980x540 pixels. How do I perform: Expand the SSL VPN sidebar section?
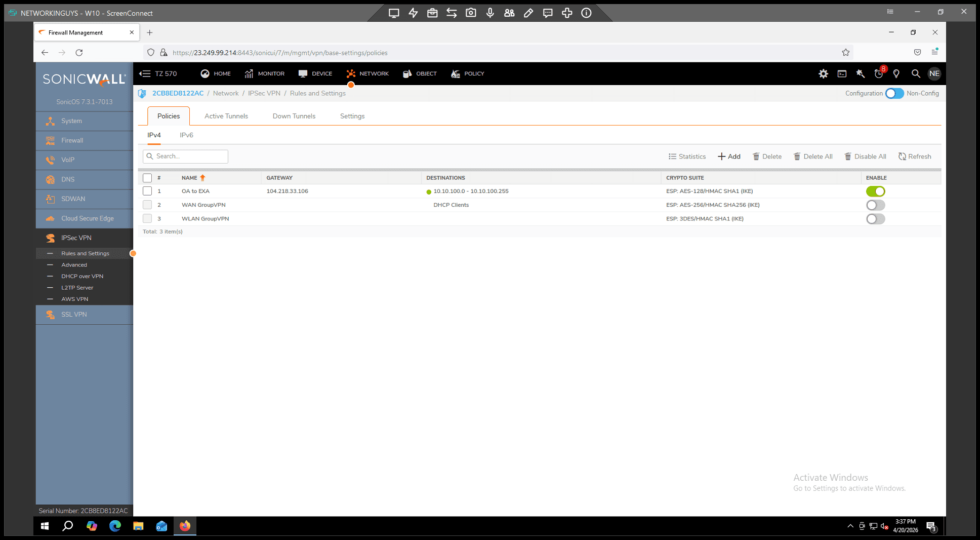pos(85,315)
